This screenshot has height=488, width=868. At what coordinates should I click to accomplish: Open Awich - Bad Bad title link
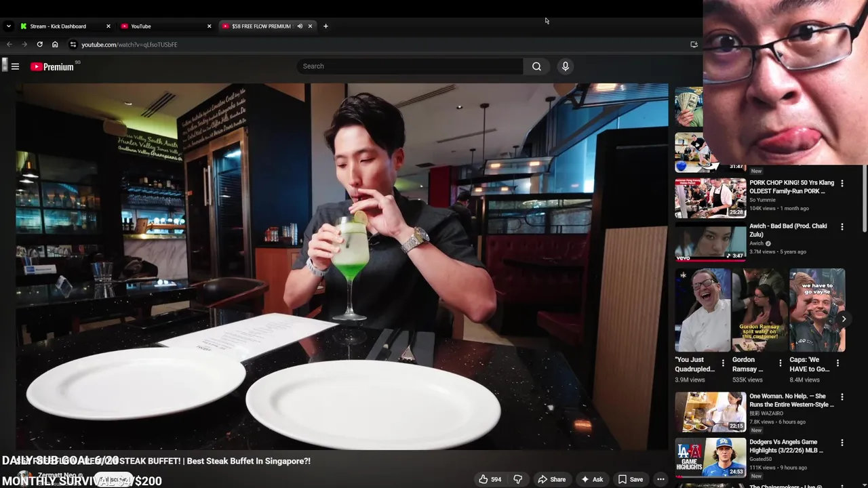pos(788,230)
